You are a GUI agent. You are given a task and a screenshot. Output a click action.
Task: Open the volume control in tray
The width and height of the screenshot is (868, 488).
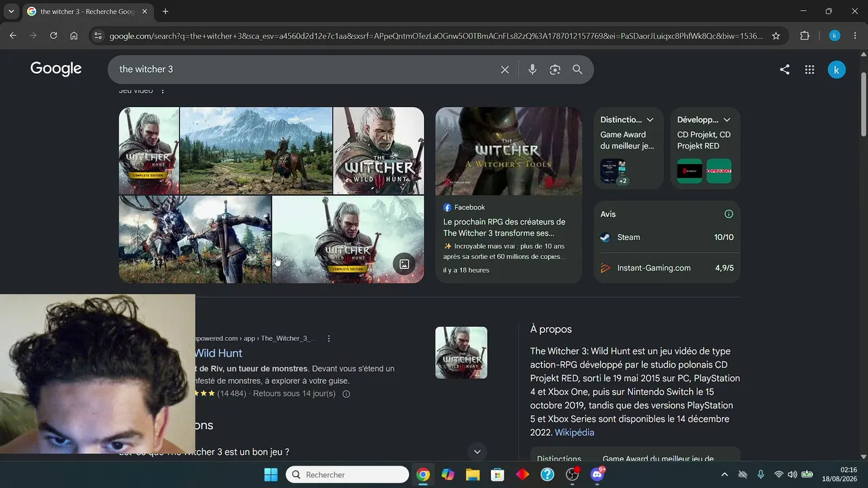point(792,474)
